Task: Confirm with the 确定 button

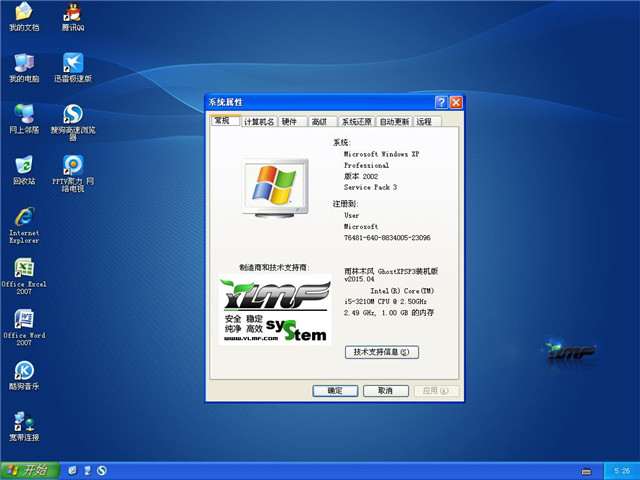Action: pos(335,391)
